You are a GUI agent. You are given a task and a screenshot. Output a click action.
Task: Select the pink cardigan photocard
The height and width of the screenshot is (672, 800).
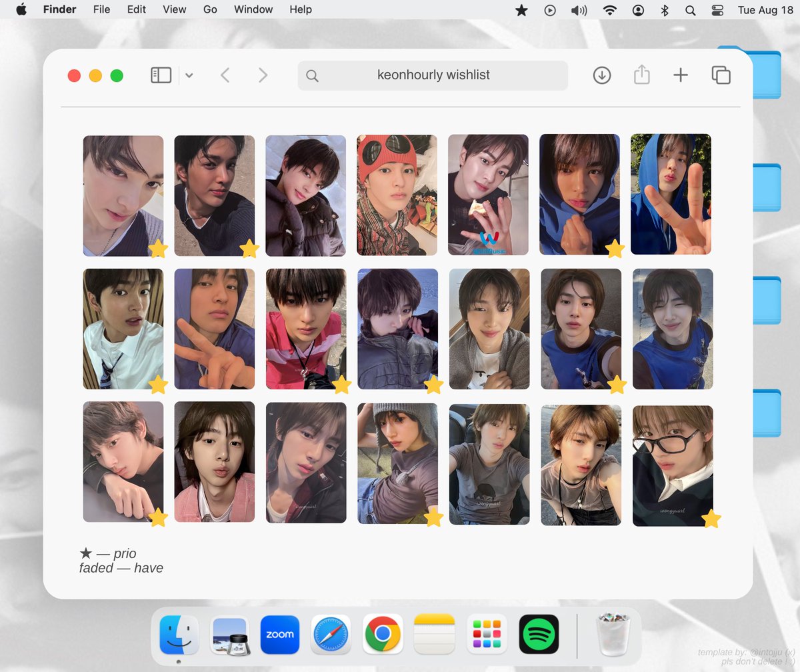tap(215, 462)
